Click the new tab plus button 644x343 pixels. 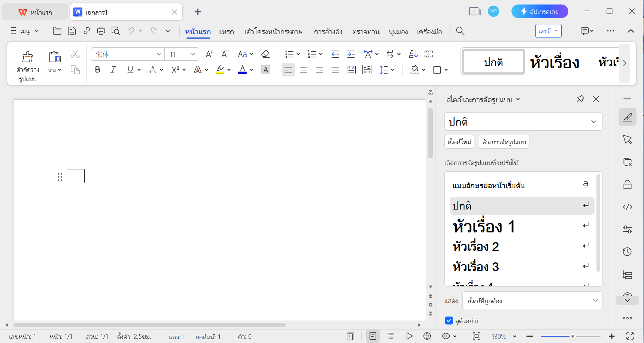tap(198, 12)
